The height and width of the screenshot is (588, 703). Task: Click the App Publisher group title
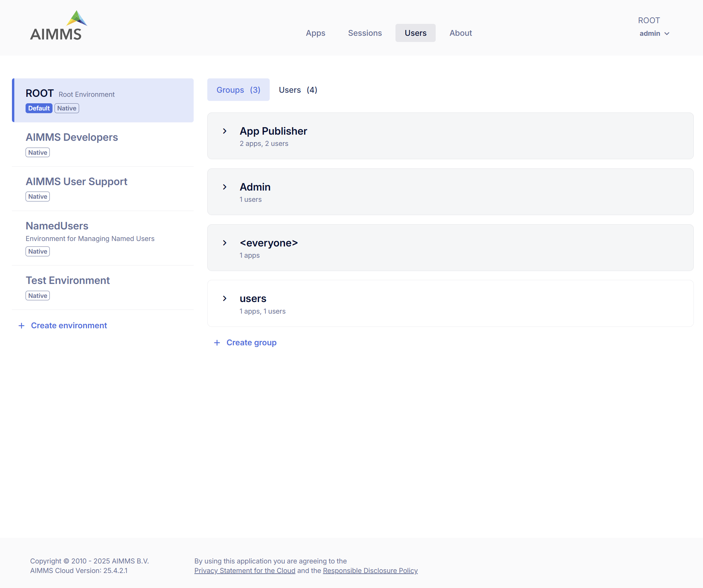[273, 131]
